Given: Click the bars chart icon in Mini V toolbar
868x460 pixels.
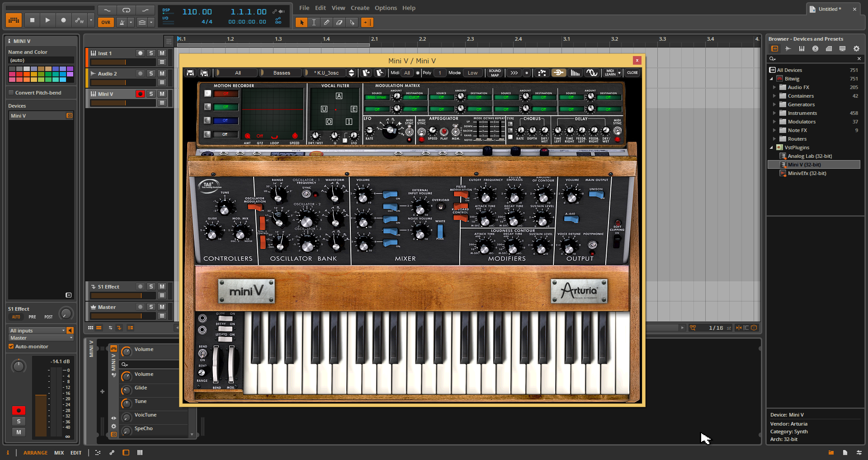Looking at the screenshot, I should click(x=575, y=73).
